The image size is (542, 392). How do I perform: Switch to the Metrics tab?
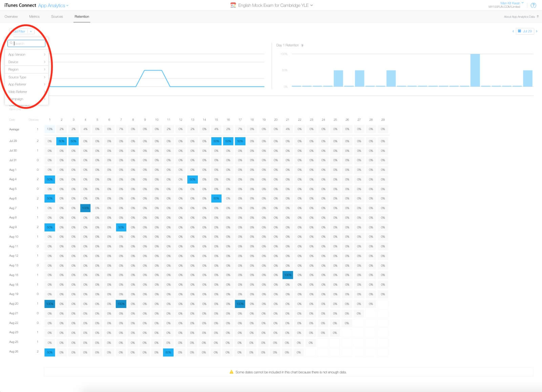coord(34,17)
